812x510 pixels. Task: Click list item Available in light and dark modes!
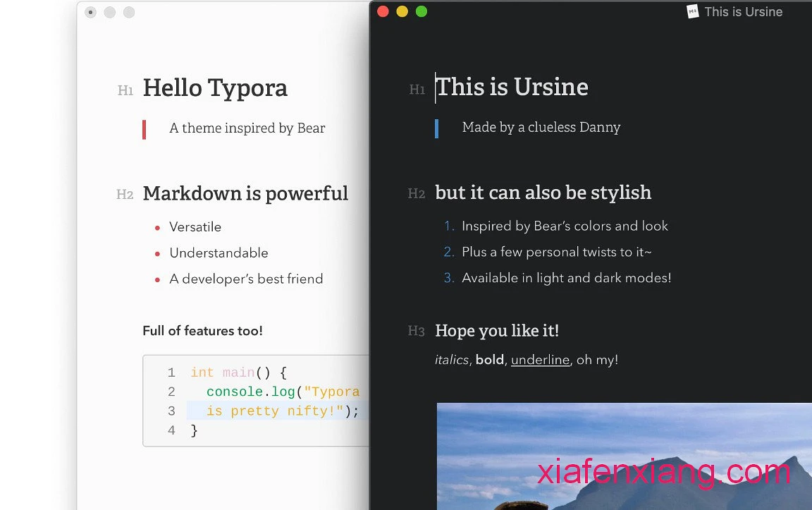pyautogui.click(x=566, y=278)
